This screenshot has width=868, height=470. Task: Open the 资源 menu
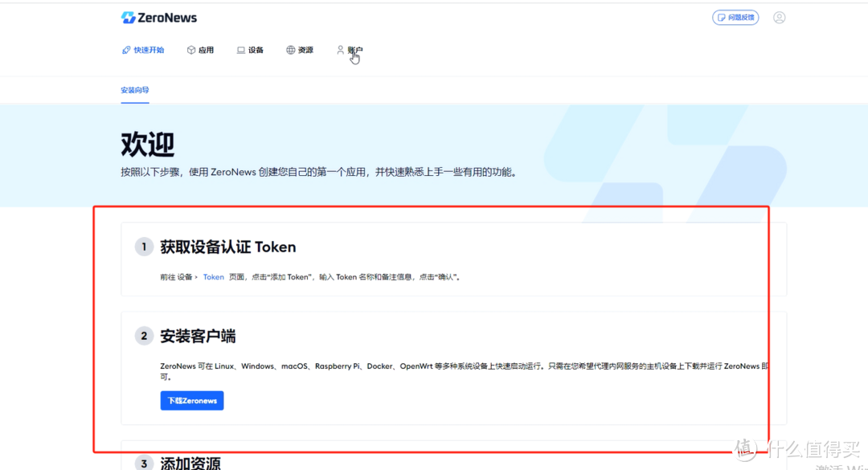pos(300,50)
